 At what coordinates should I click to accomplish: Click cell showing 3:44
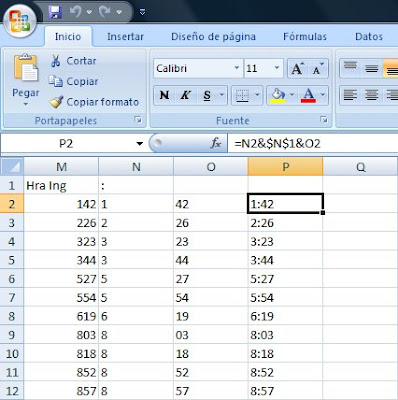pos(286,260)
